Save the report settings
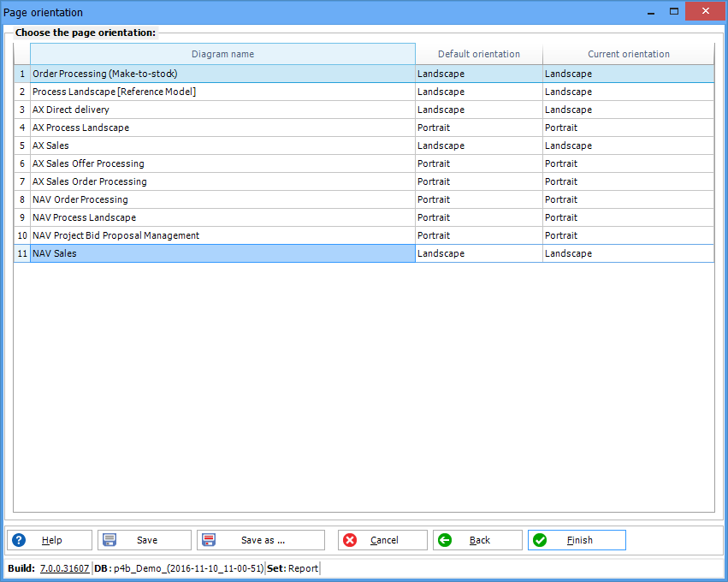Image resolution: width=728 pixels, height=582 pixels. 145,540
